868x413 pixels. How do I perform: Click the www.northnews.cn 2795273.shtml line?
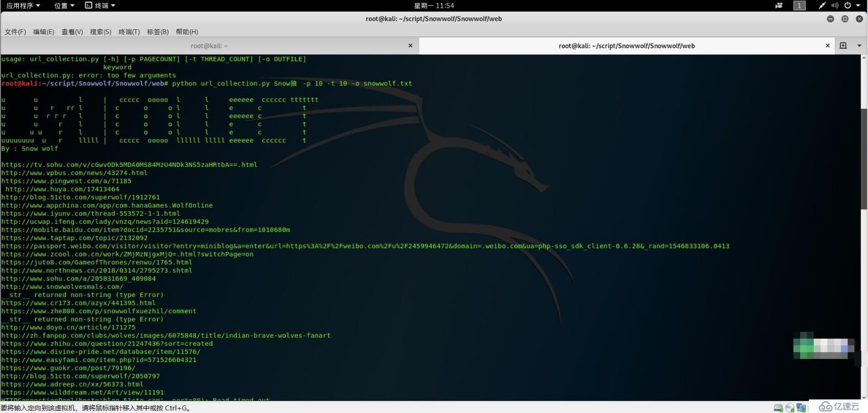[x=97, y=270]
